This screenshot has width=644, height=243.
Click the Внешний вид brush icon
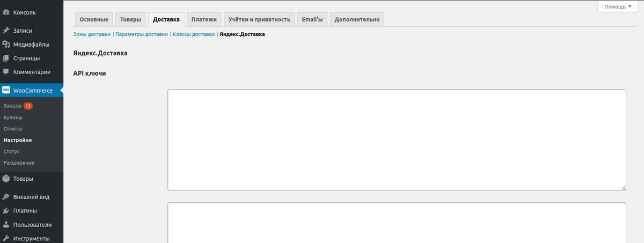tap(6, 197)
